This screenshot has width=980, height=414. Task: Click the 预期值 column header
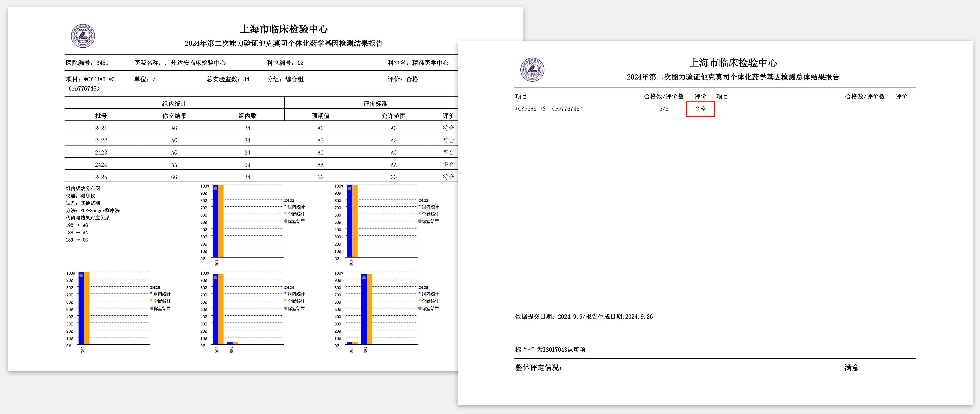click(x=320, y=116)
